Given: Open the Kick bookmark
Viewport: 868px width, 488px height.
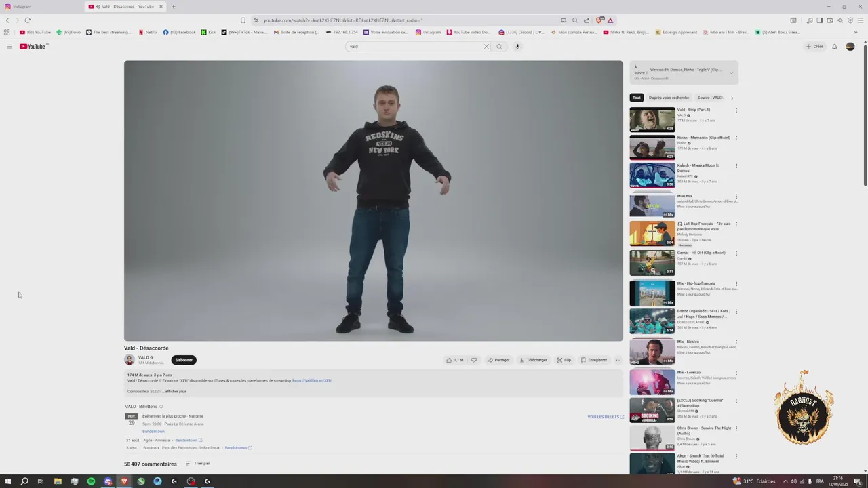Looking at the screenshot, I should 208,32.
